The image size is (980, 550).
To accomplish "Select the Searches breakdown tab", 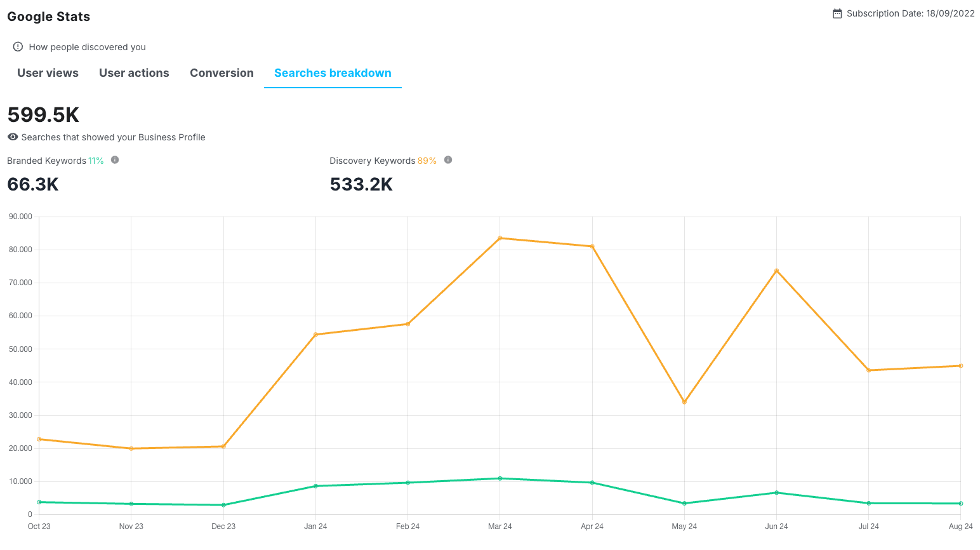I will [x=333, y=73].
